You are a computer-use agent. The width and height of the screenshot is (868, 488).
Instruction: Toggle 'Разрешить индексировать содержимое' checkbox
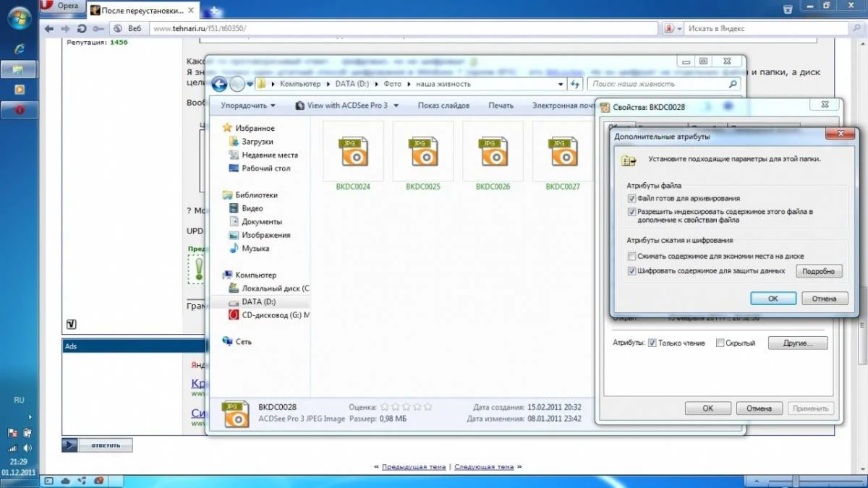pyautogui.click(x=631, y=212)
